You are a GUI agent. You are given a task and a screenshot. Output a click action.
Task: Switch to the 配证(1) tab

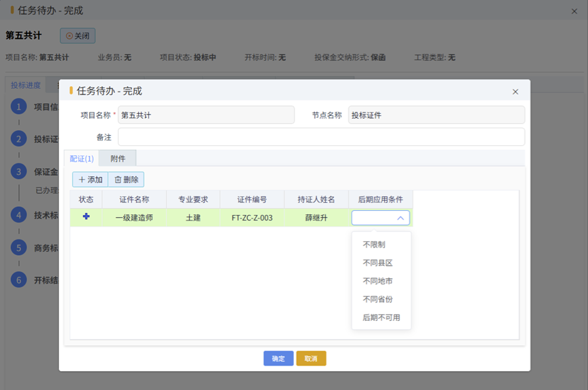coord(82,159)
